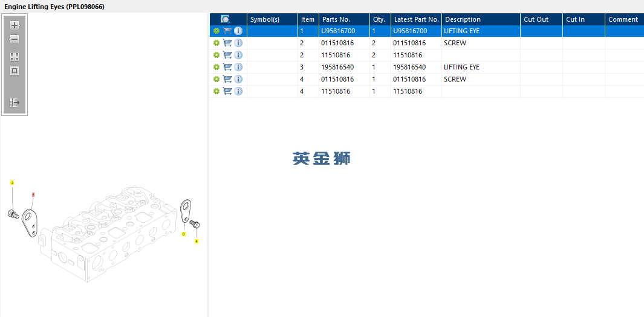Click the left lifting eye plate drawing
The width and height of the screenshot is (644, 317).
[30, 222]
